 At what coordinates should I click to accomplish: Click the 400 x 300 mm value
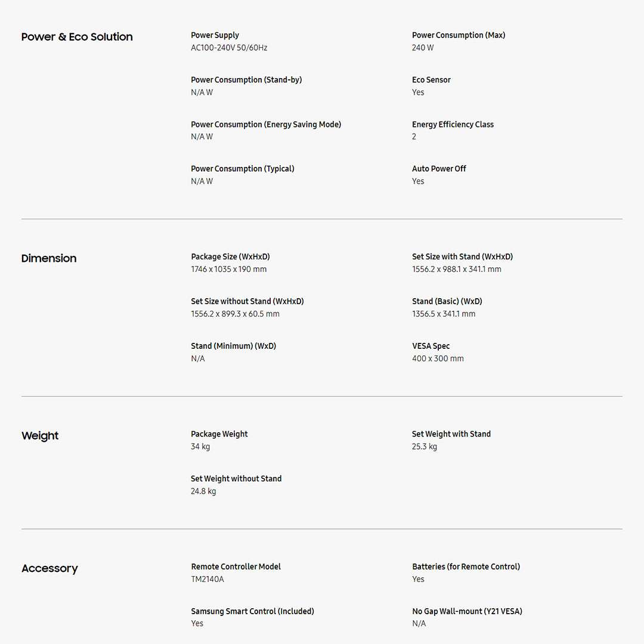438,359
